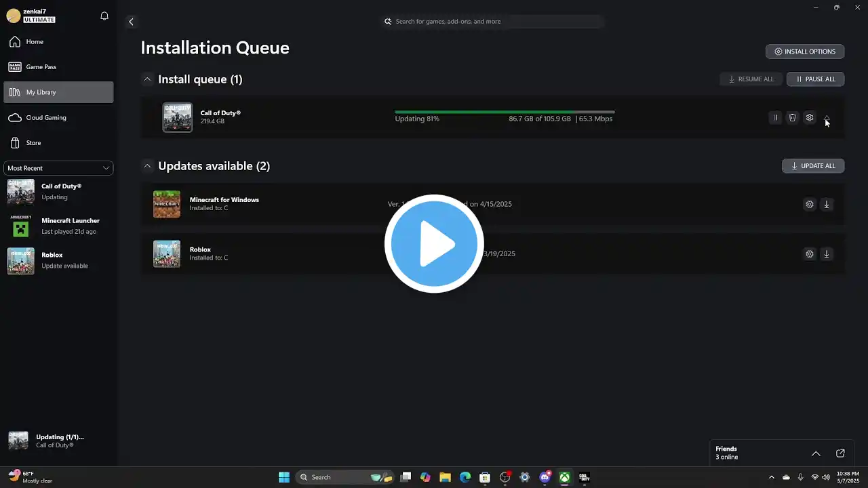This screenshot has width=868, height=488.
Task: Open Call of Duty in the taskbar
Action: coord(584,477)
